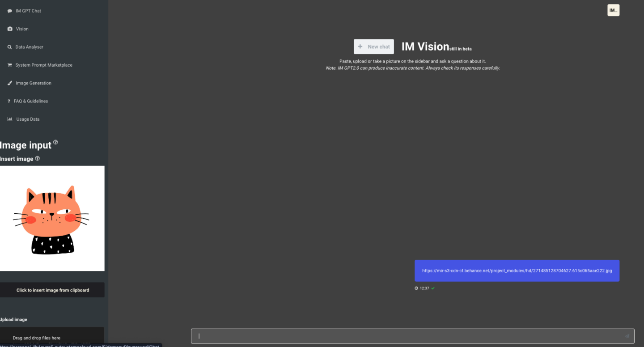This screenshot has width=644, height=347.
Task: Start a New chat
Action: pos(373,47)
